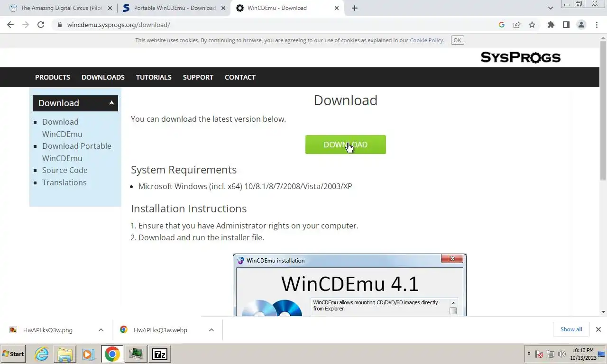View site information lock icon
The image size is (607, 364).
[59, 25]
